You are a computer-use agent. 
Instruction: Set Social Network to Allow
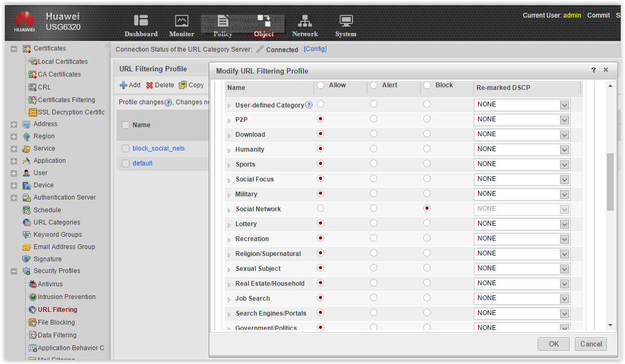(x=320, y=208)
